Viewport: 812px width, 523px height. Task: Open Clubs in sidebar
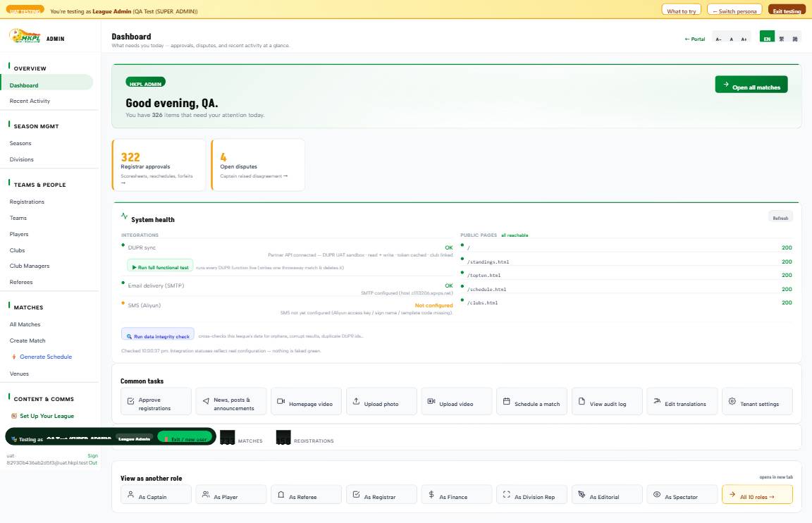point(17,250)
